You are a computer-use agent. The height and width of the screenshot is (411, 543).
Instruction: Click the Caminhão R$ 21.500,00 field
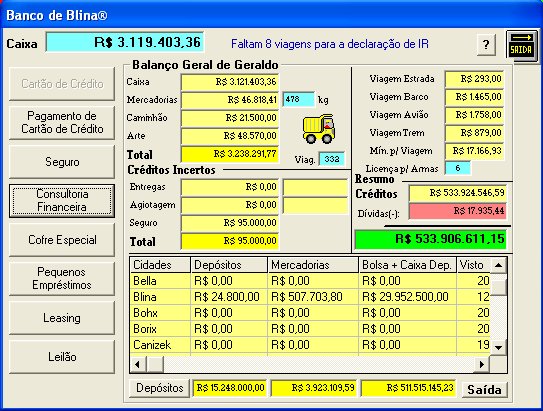(230, 118)
